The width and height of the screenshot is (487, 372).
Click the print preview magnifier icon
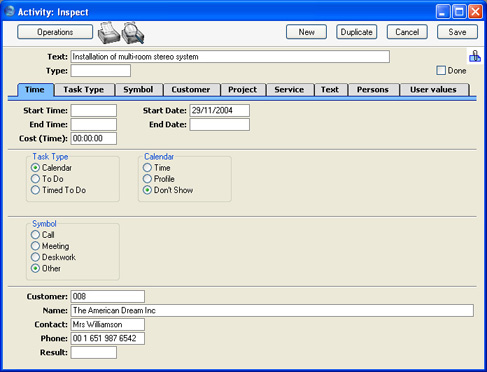click(x=133, y=33)
